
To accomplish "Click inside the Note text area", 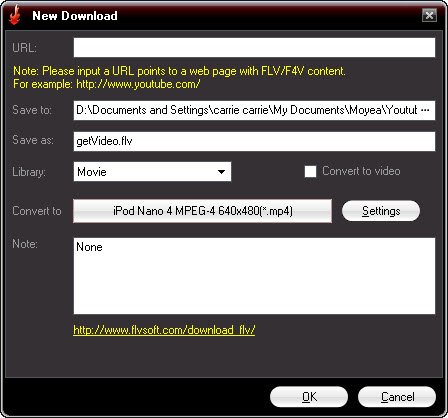I will (254, 276).
